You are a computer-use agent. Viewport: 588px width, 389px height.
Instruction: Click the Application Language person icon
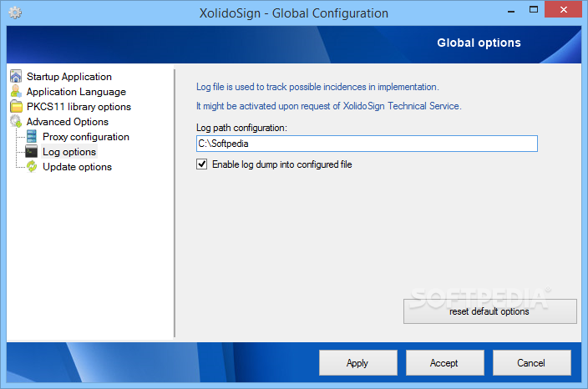(x=16, y=91)
